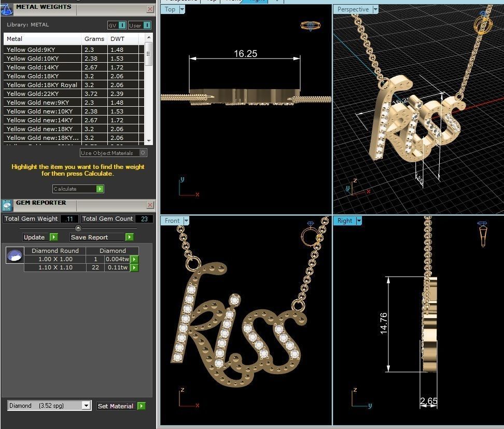This screenshot has width=504, height=429.
Task: Click the Perspective viewport label
Action: 353,9
